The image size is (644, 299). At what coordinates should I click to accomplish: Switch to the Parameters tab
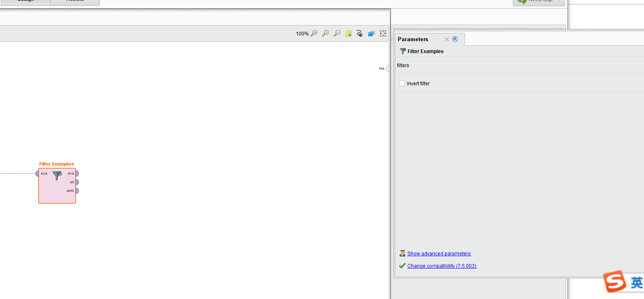pyautogui.click(x=413, y=39)
